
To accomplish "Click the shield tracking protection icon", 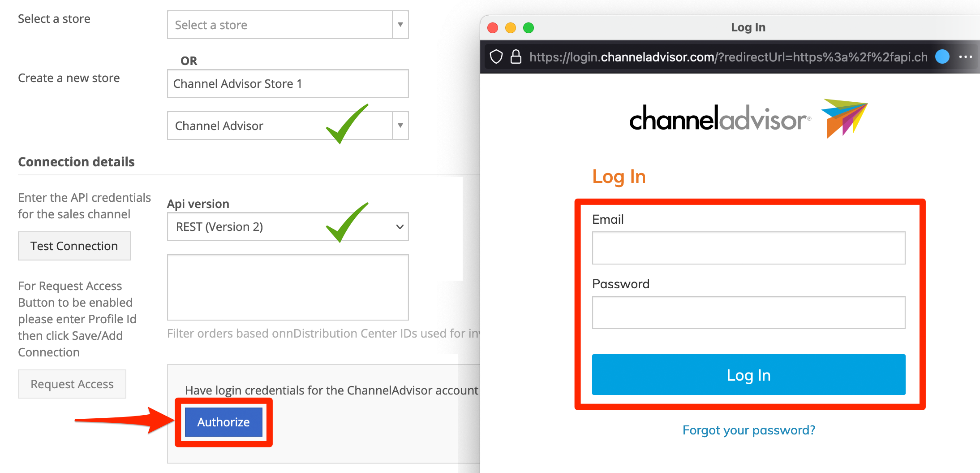I will (x=496, y=57).
